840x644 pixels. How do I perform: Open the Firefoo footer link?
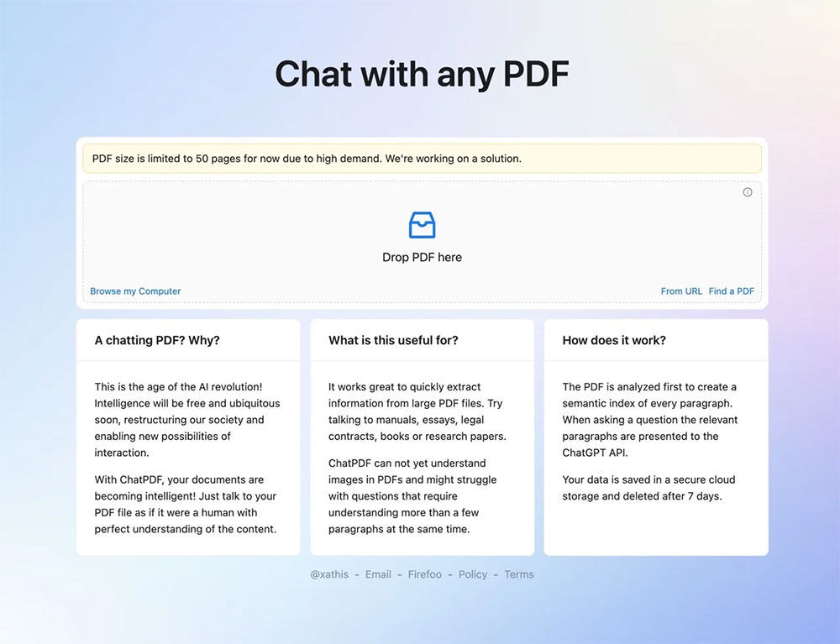(425, 574)
